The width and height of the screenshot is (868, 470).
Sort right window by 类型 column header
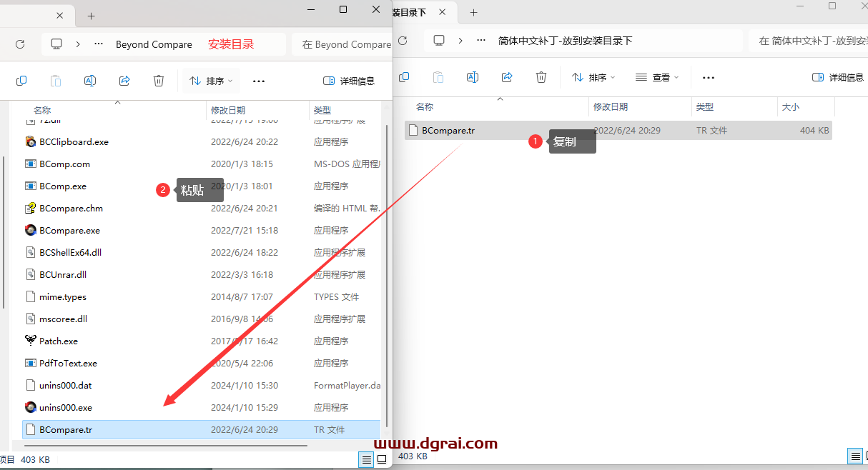pyautogui.click(x=705, y=106)
